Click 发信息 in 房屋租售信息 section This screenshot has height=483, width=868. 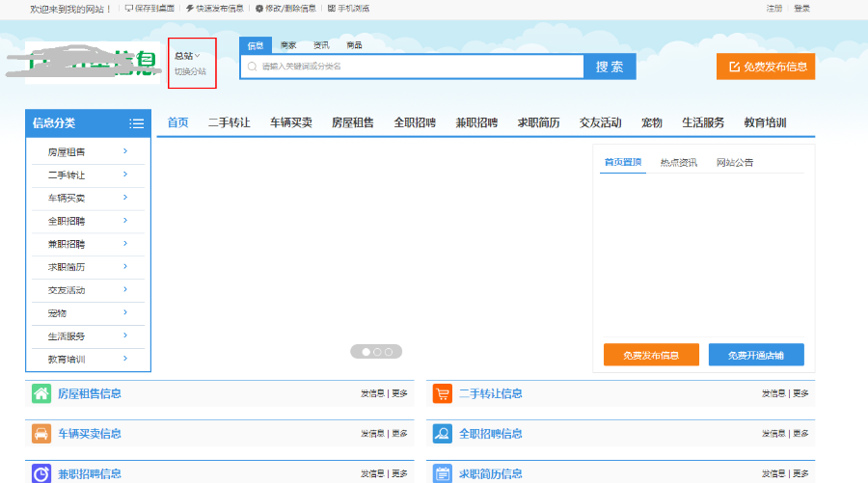pyautogui.click(x=372, y=393)
